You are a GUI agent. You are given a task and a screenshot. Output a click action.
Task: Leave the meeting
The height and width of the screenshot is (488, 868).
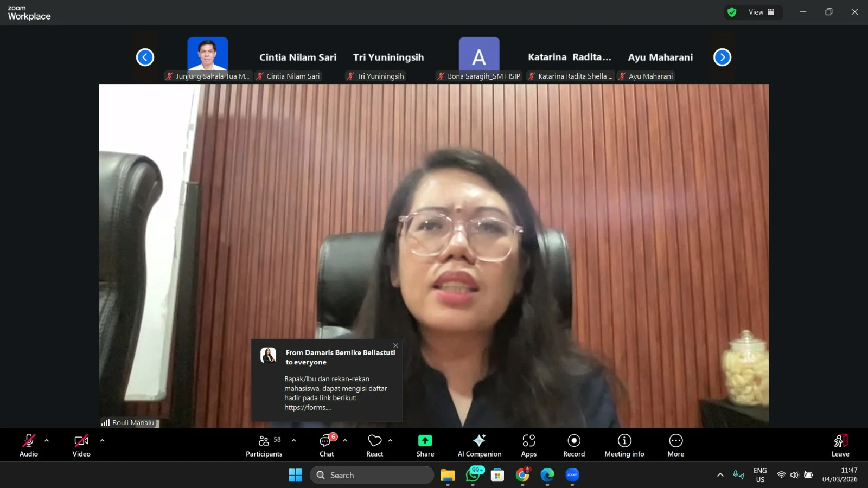click(840, 445)
